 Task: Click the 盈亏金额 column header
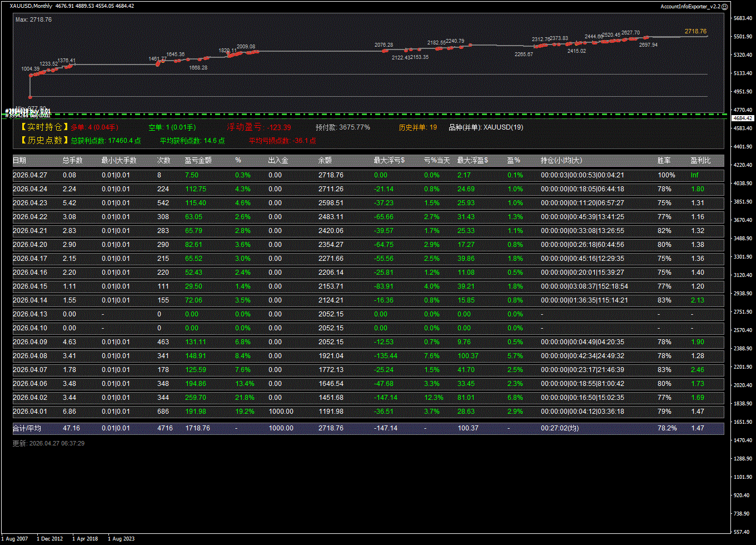(x=198, y=161)
